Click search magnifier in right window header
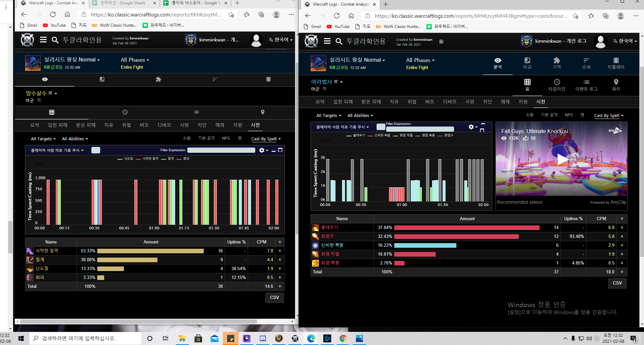644x345 pixels. click(339, 41)
